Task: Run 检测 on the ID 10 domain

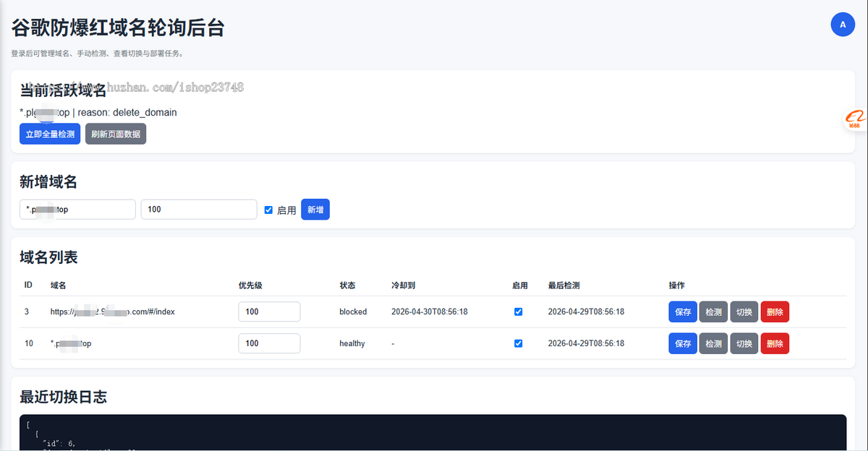Action: pos(713,344)
